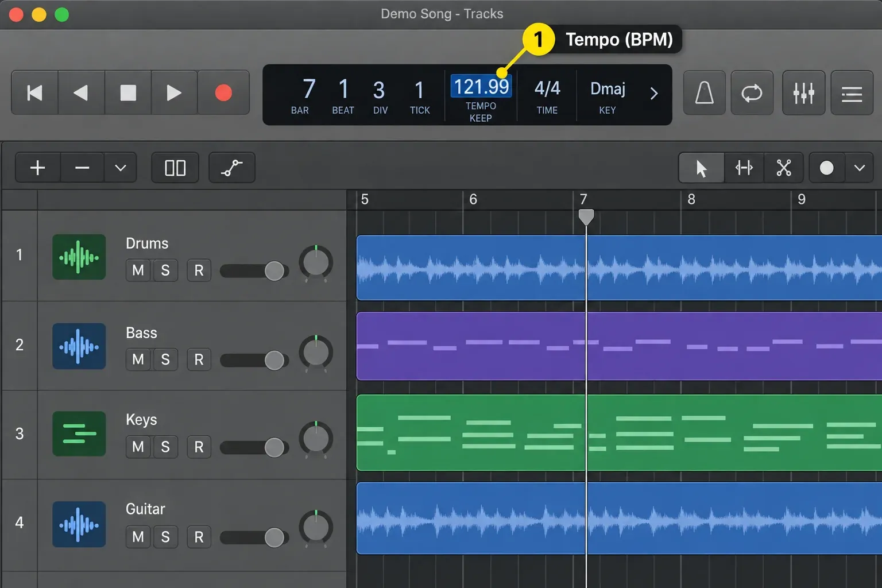The height and width of the screenshot is (588, 882).
Task: Solo the Drums track
Action: point(165,270)
